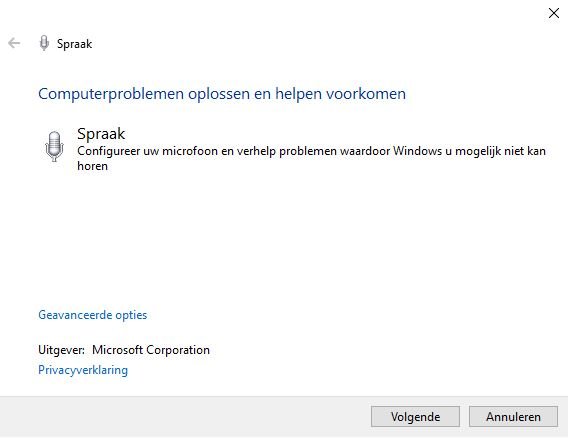Click the Configureer uw microfoon description text
The height and width of the screenshot is (438, 568).
312,158
